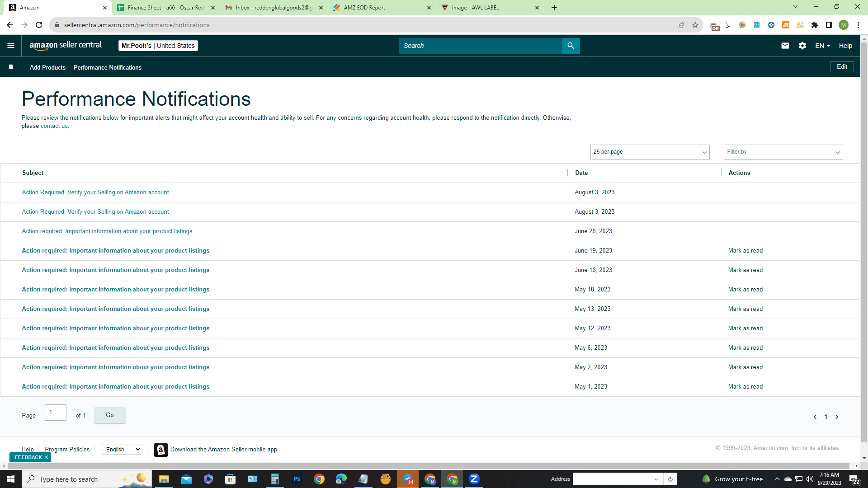868x488 pixels.
Task: Switch to AMZ EOD Report tab
Action: coord(382,8)
